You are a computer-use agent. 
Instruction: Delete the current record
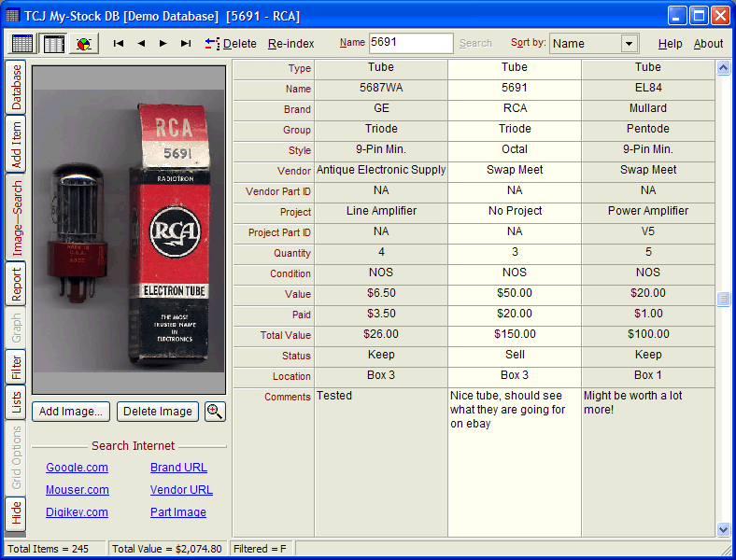tap(231, 44)
